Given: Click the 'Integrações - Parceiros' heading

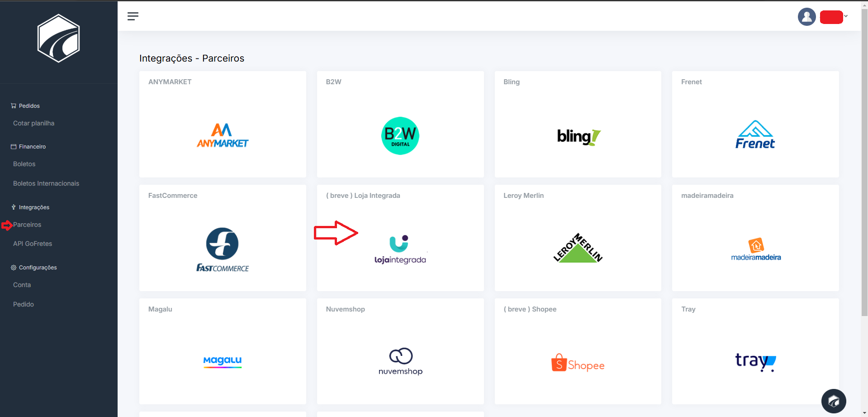Looking at the screenshot, I should (x=192, y=58).
